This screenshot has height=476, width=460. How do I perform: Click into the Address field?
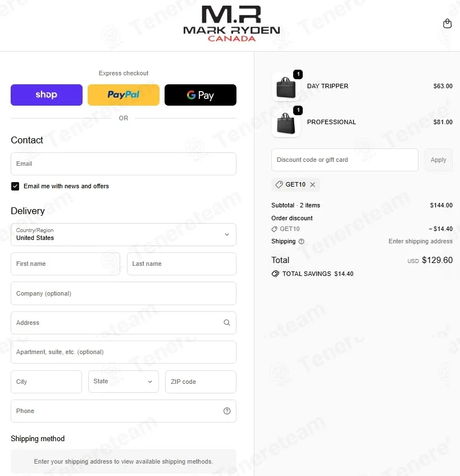[x=124, y=323]
